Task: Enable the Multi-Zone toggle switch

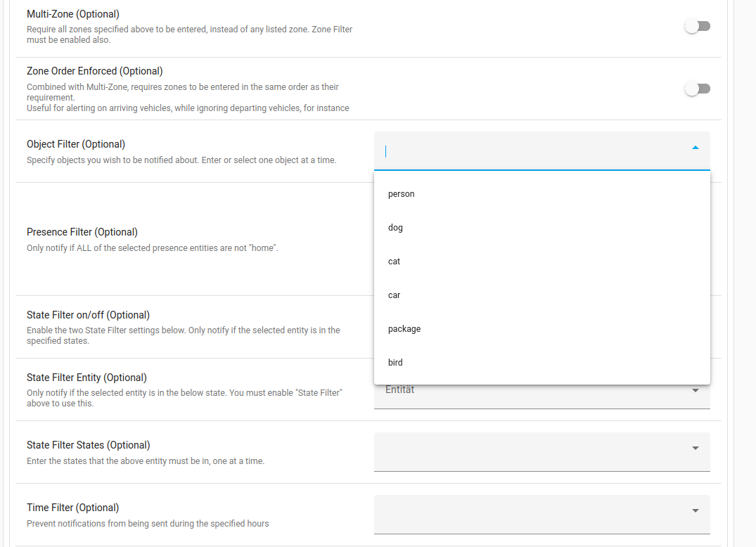Action: click(698, 26)
